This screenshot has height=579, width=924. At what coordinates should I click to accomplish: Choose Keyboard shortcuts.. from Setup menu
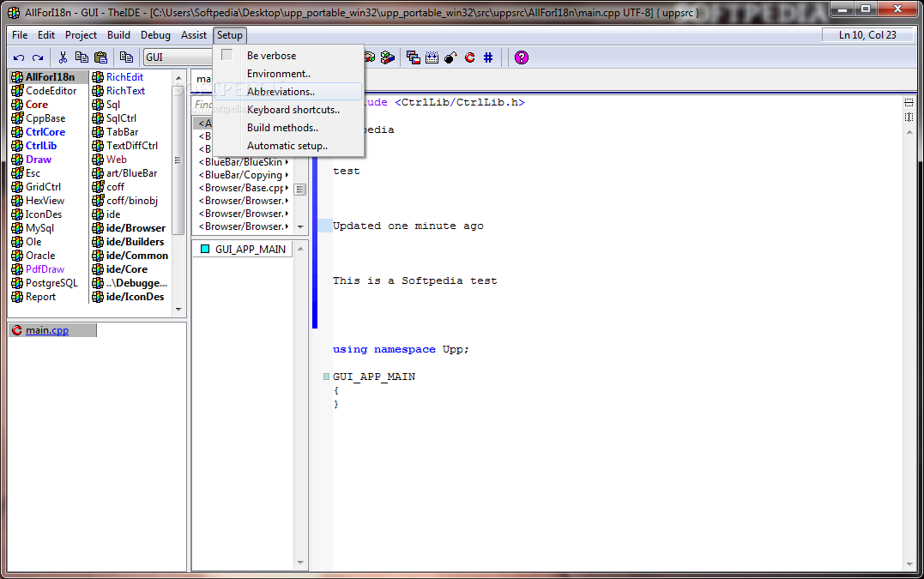point(288,110)
